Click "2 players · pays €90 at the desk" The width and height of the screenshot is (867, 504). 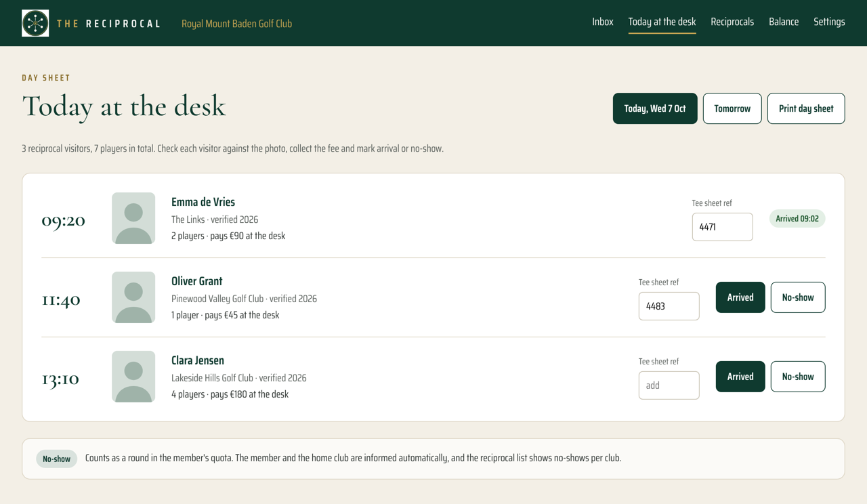pos(228,236)
